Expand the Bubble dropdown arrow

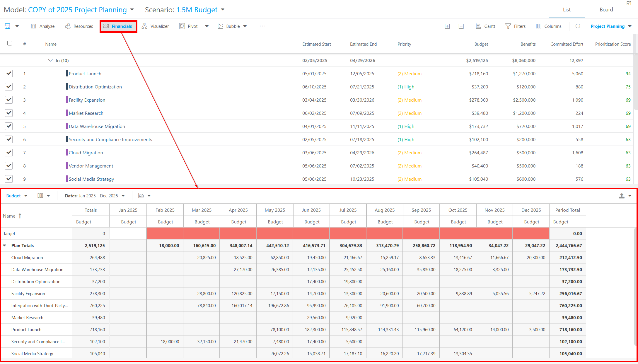[x=245, y=26]
